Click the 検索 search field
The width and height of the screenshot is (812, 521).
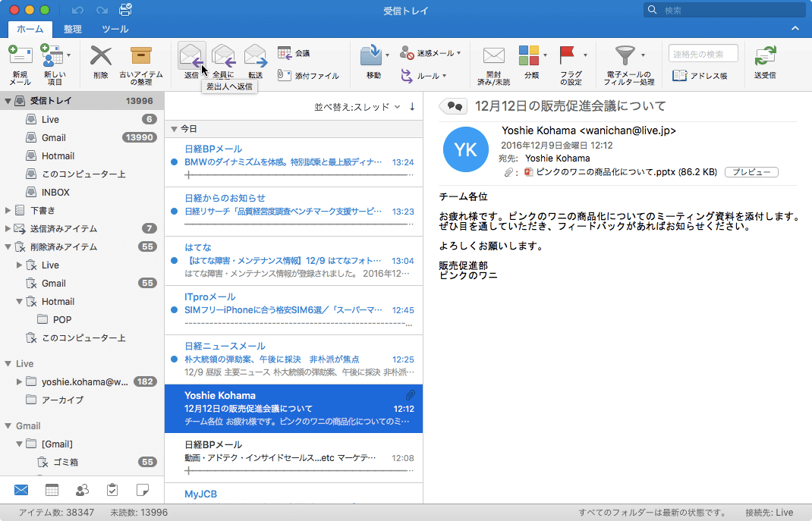tap(724, 10)
